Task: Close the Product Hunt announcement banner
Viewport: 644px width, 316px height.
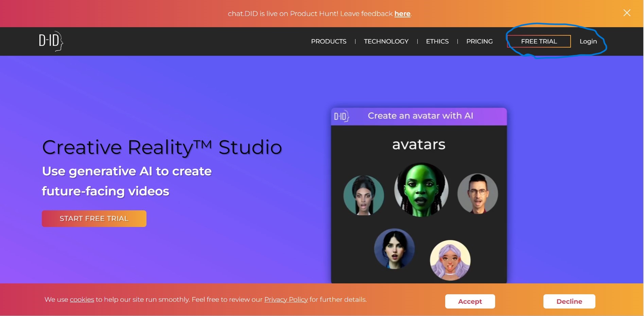Action: [x=626, y=13]
